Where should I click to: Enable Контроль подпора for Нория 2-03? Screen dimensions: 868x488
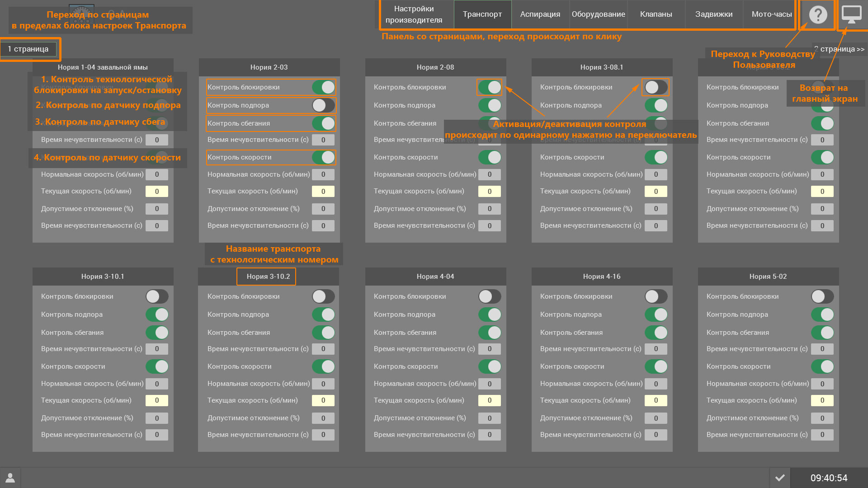[x=323, y=105]
